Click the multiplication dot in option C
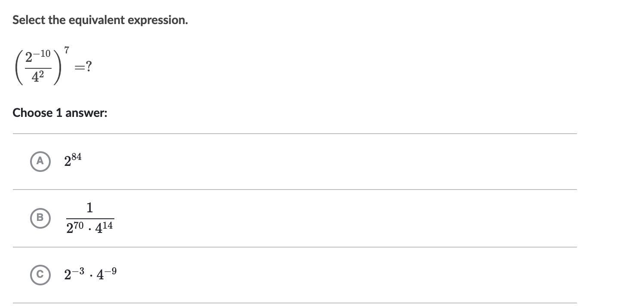This screenshot has width=644, height=306. coord(91,275)
